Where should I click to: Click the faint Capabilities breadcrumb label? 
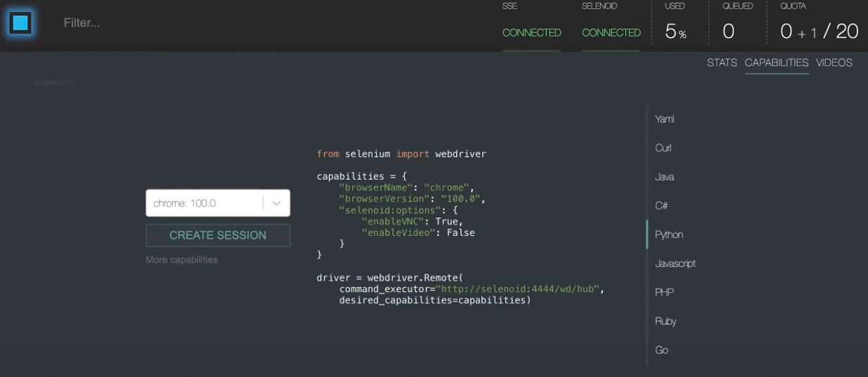[x=56, y=82]
